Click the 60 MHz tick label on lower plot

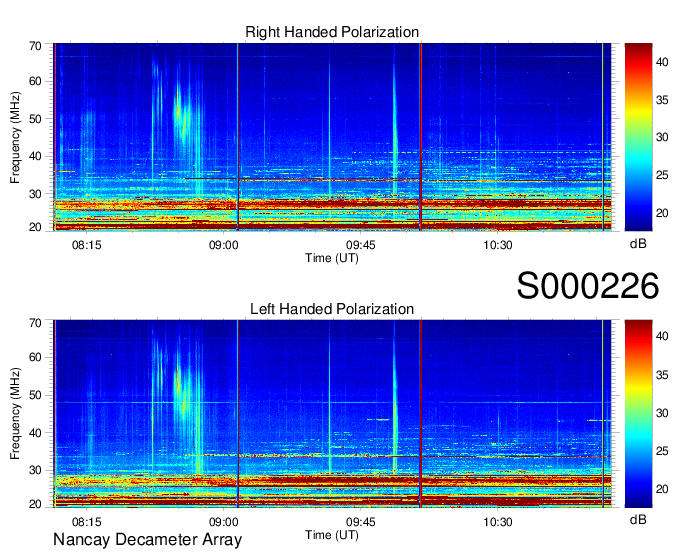[35, 358]
